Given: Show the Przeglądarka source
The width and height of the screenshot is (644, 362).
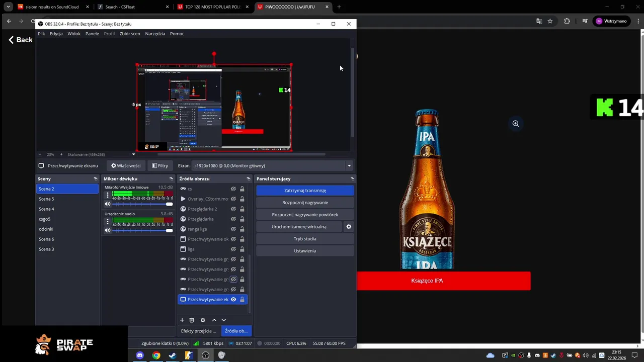Looking at the screenshot, I should pyautogui.click(x=233, y=219).
